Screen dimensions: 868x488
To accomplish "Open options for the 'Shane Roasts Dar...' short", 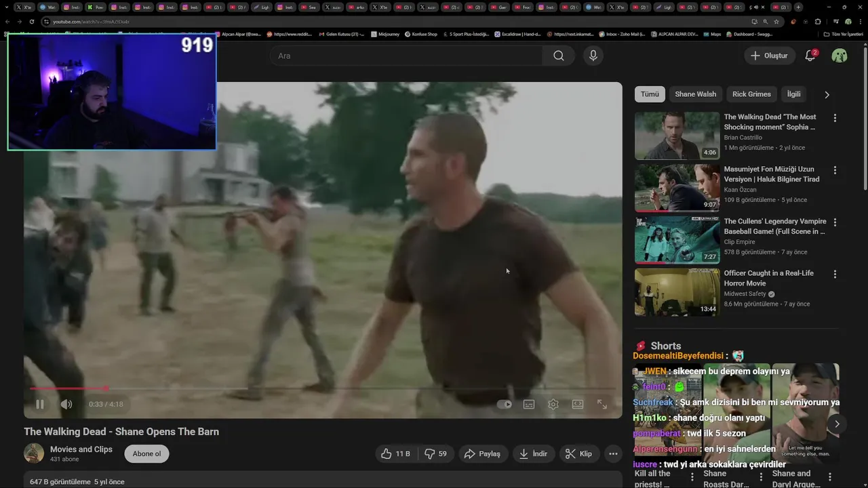I will (x=761, y=477).
